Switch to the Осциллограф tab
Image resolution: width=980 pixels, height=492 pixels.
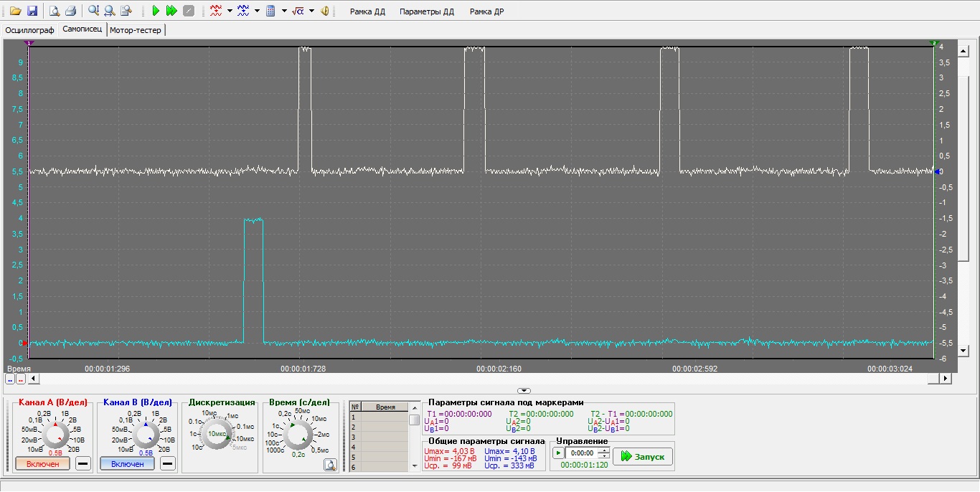point(29,30)
